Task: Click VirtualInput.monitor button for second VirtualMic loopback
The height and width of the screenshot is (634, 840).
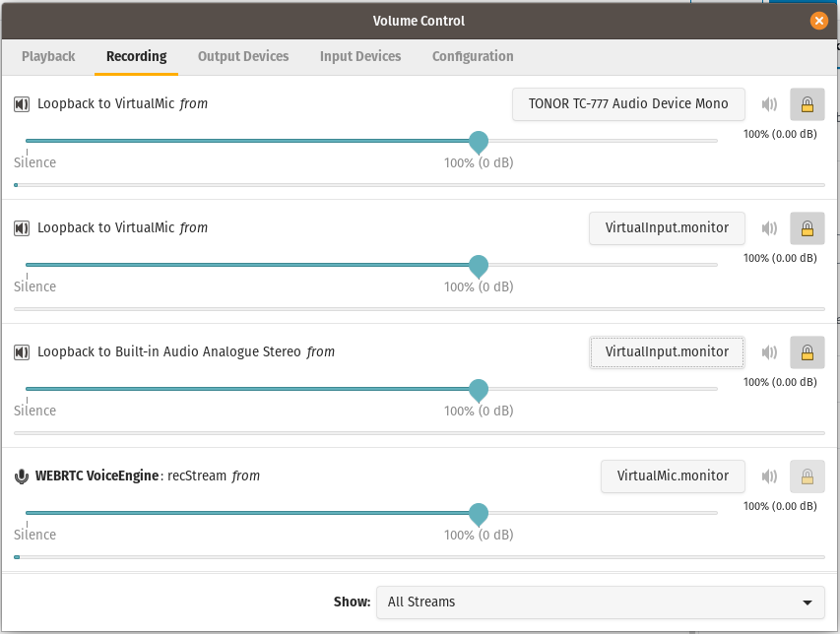Action: (x=667, y=228)
